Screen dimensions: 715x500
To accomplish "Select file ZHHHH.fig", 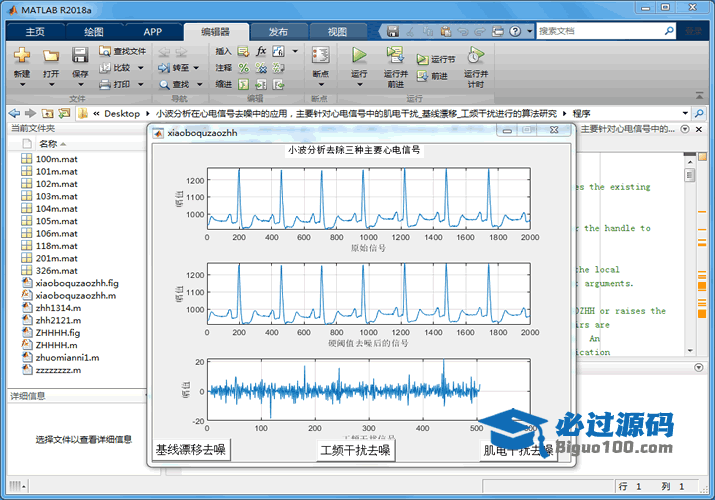I will [x=58, y=333].
